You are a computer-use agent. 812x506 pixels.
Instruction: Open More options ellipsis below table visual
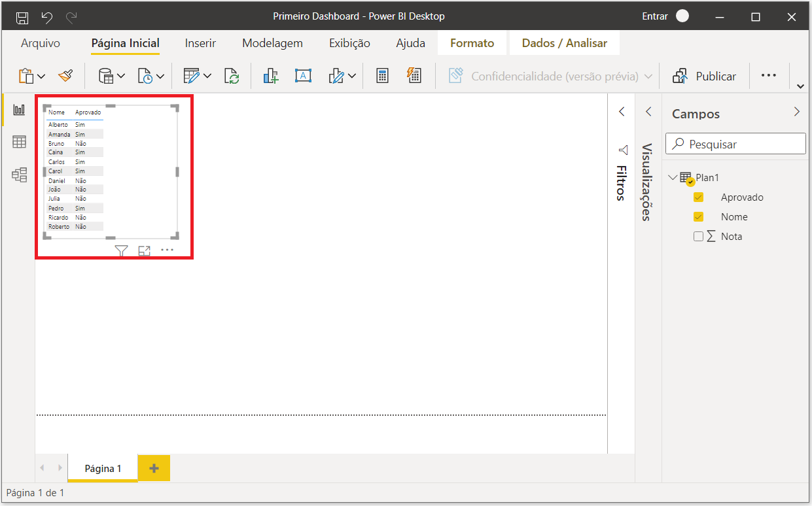pos(168,250)
